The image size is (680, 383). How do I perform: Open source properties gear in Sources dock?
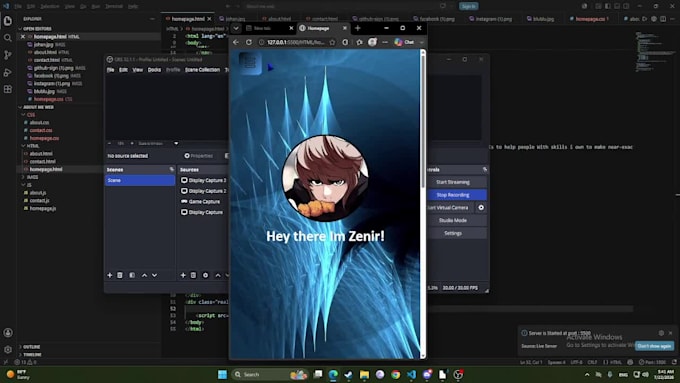(206, 275)
